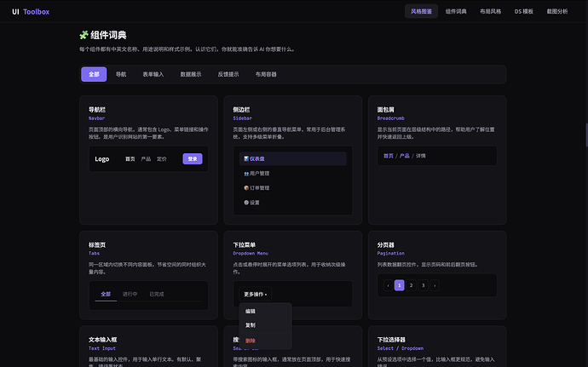Click 详情 in the Breadcrumb demo

pyautogui.click(x=421, y=156)
